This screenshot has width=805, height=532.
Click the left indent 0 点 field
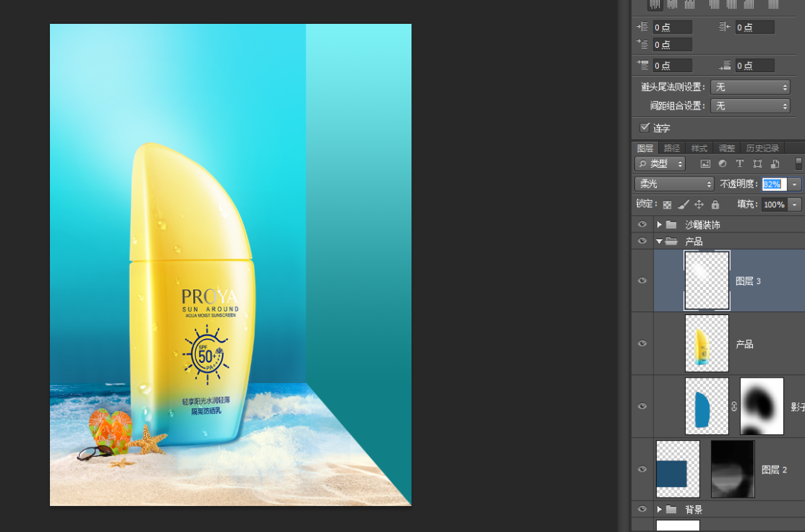point(672,27)
